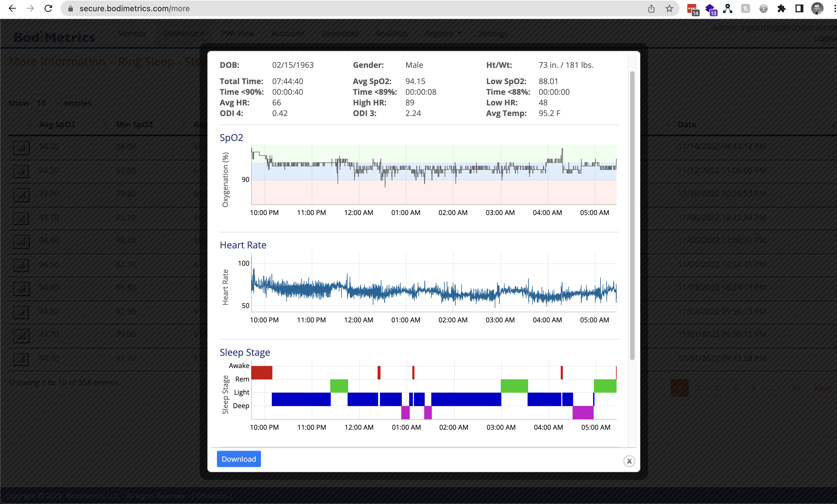Screen dimensions: 837x504
Task: Expand the Show entries count dropdown
Action: tap(47, 103)
